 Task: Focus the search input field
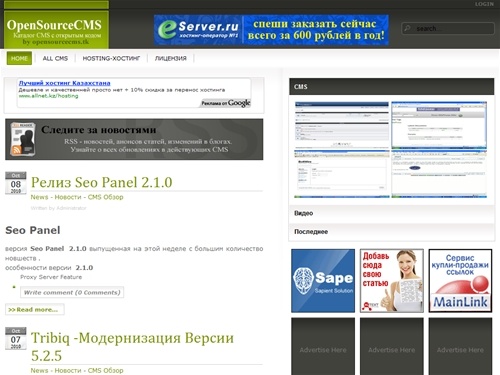coord(448,29)
